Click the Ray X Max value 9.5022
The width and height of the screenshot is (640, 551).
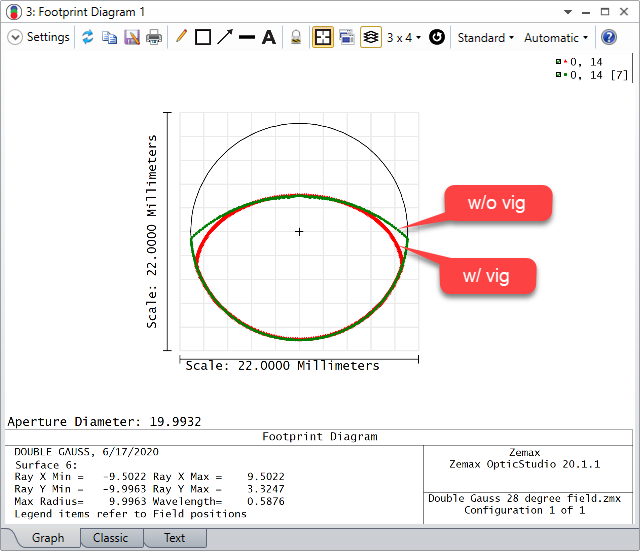[266, 477]
